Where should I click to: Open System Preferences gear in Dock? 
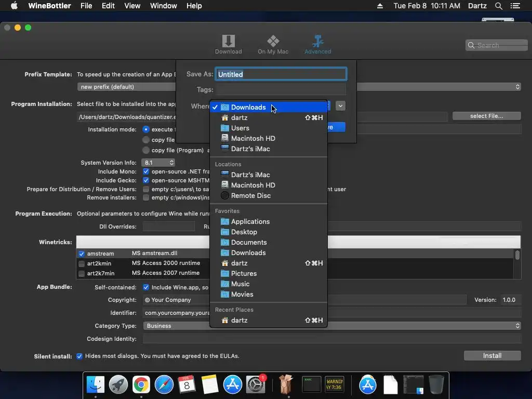[x=255, y=385]
